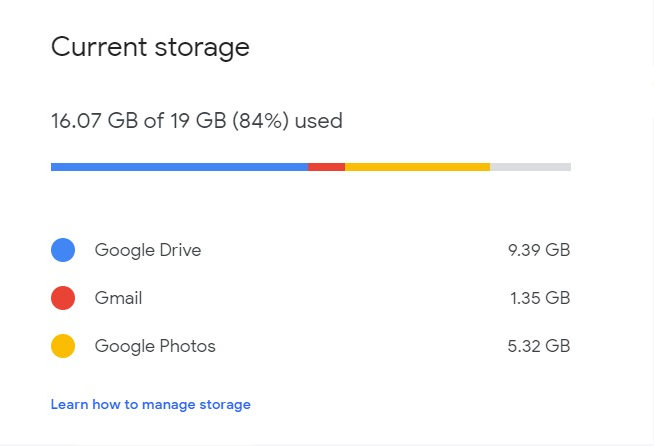Click the yellow Photos segment of storage bar

[418, 167]
